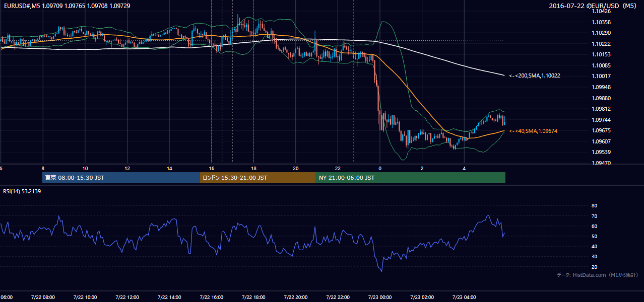
Task: Click price axis value 1.10153
Action: point(601,54)
